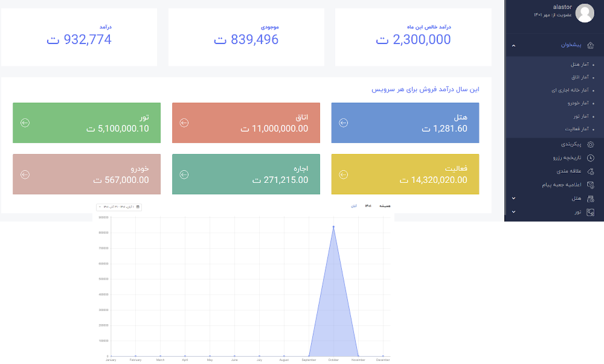Click the arrow icon on فعالیت card
604x364 pixels.
pos(343,174)
